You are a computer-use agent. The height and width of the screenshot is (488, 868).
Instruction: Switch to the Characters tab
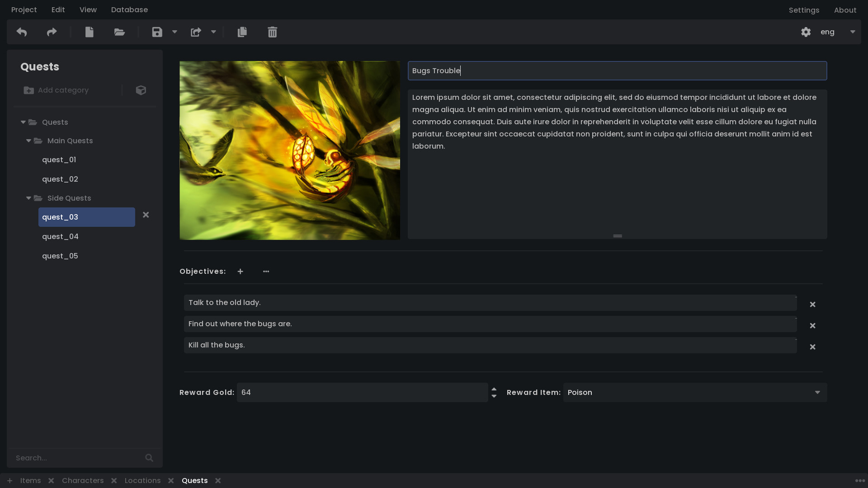point(83,480)
